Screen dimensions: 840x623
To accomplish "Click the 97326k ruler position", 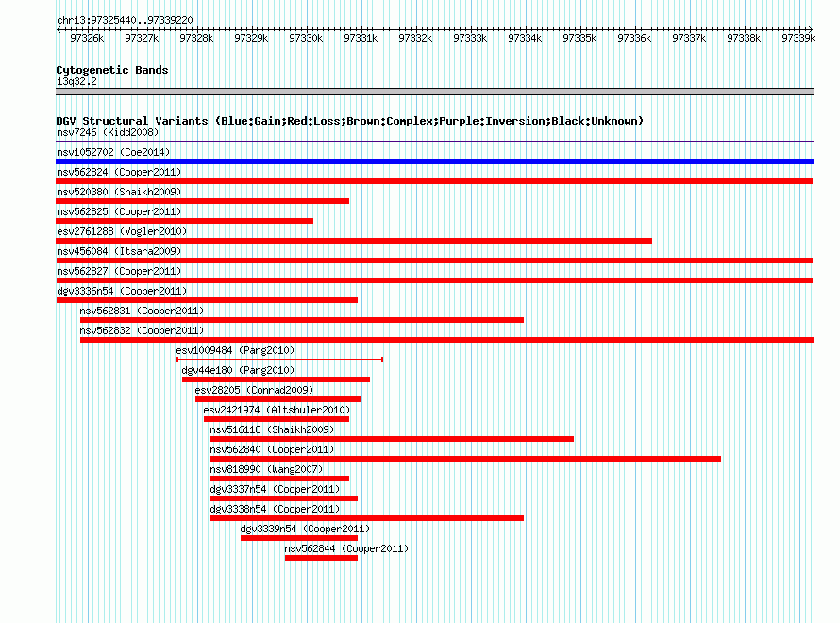I will tap(87, 38).
